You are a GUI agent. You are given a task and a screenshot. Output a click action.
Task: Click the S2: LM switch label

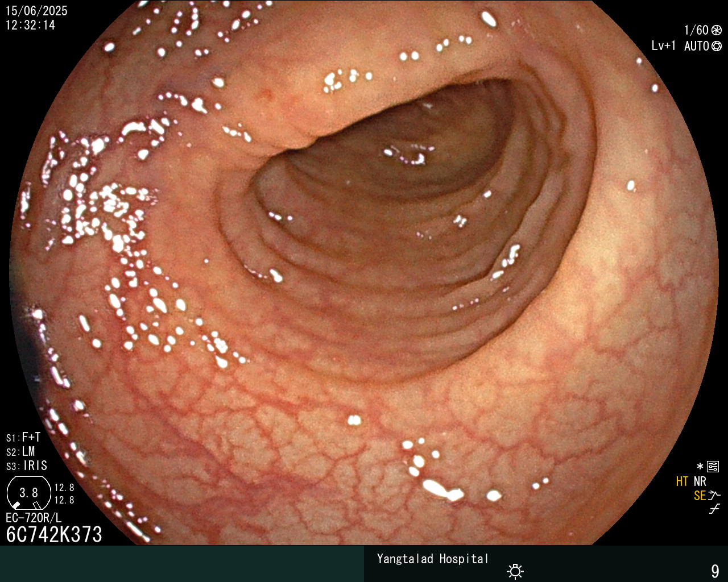(x=20, y=451)
